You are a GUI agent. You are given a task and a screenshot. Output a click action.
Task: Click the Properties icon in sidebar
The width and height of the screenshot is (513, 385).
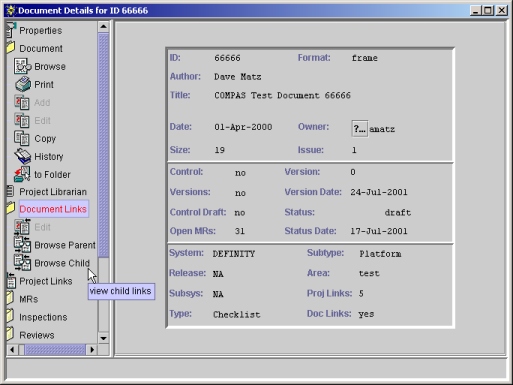(x=11, y=30)
